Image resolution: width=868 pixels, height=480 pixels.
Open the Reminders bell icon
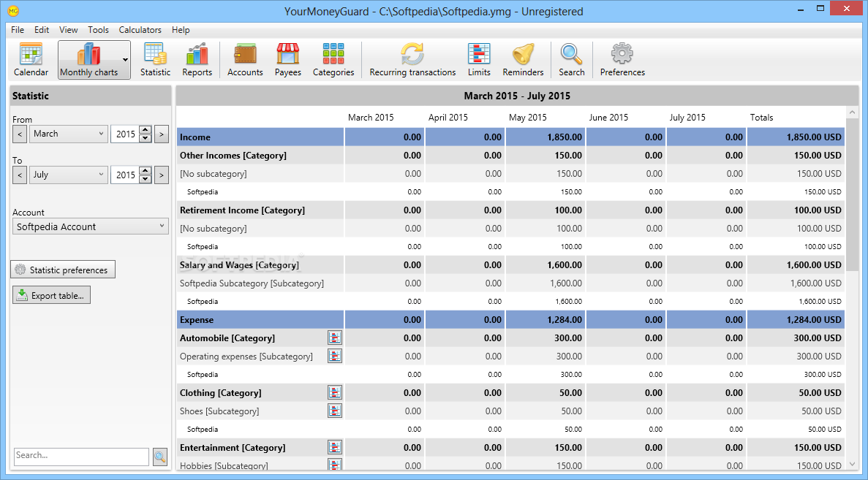point(523,60)
